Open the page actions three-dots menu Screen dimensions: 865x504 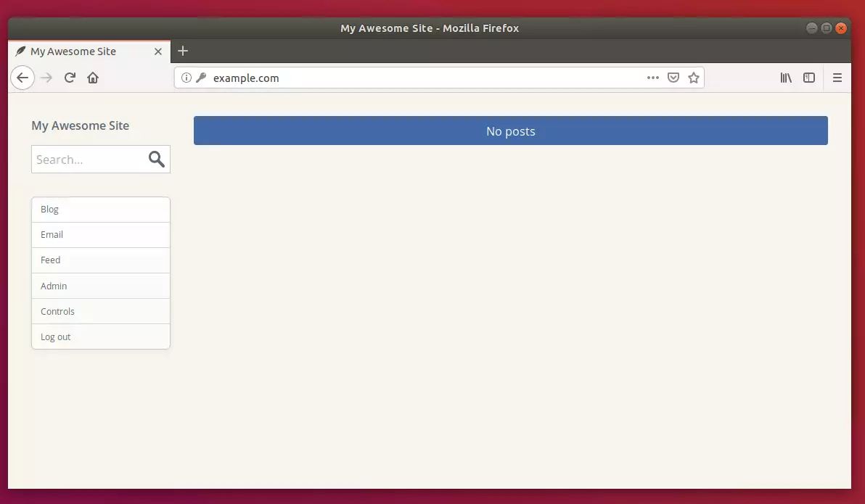pos(652,78)
